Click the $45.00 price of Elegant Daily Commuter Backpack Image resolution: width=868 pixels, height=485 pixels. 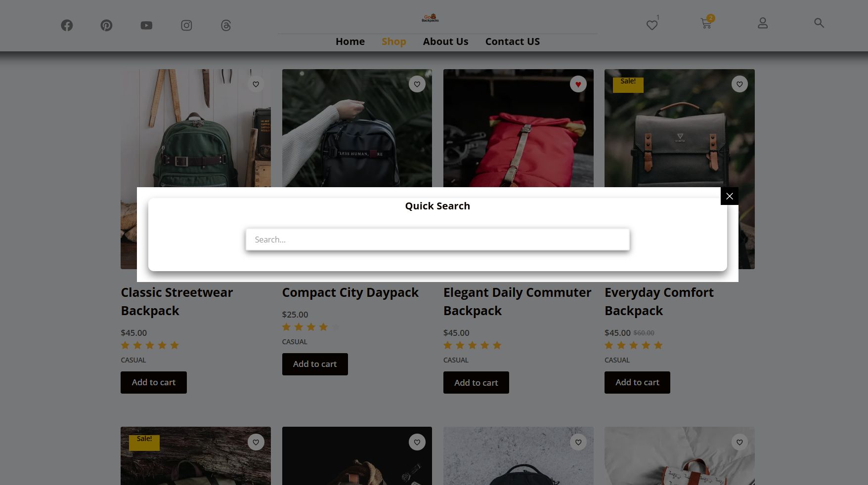pyautogui.click(x=456, y=333)
